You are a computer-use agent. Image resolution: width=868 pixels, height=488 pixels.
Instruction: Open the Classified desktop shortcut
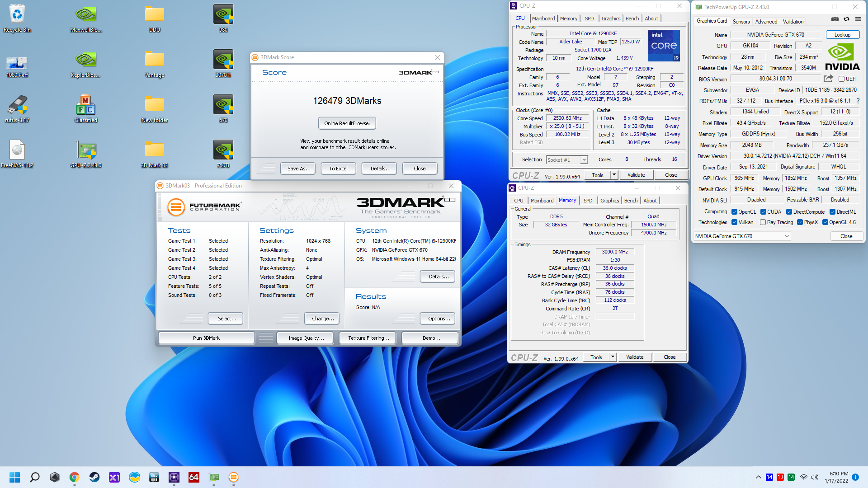[86, 108]
